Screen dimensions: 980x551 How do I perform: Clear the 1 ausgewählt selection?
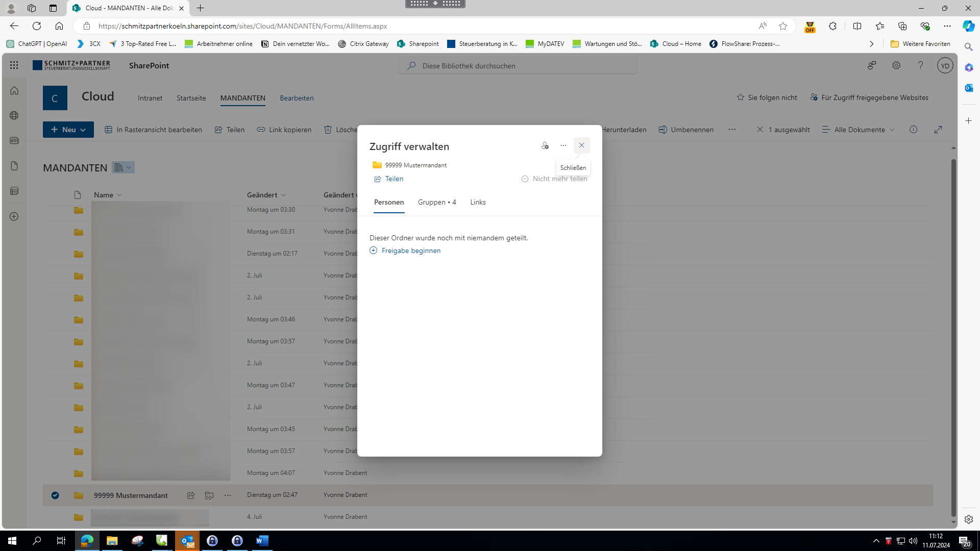[760, 130]
